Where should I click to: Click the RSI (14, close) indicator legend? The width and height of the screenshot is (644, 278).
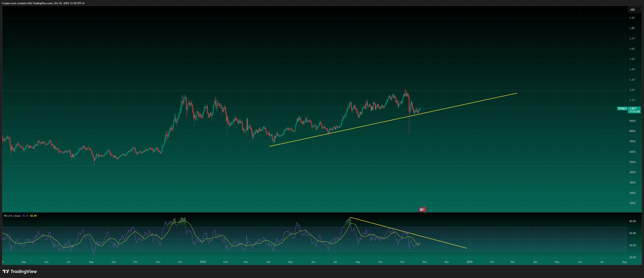click(12, 216)
